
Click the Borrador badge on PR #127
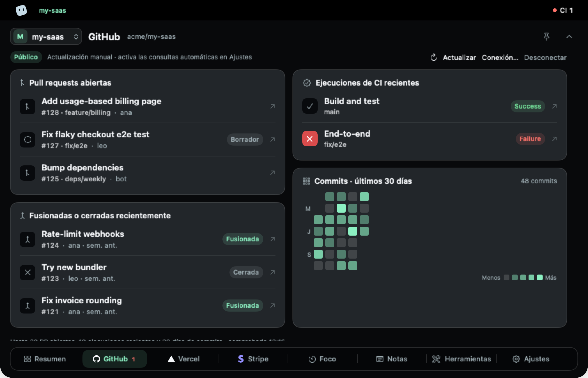pyautogui.click(x=245, y=140)
